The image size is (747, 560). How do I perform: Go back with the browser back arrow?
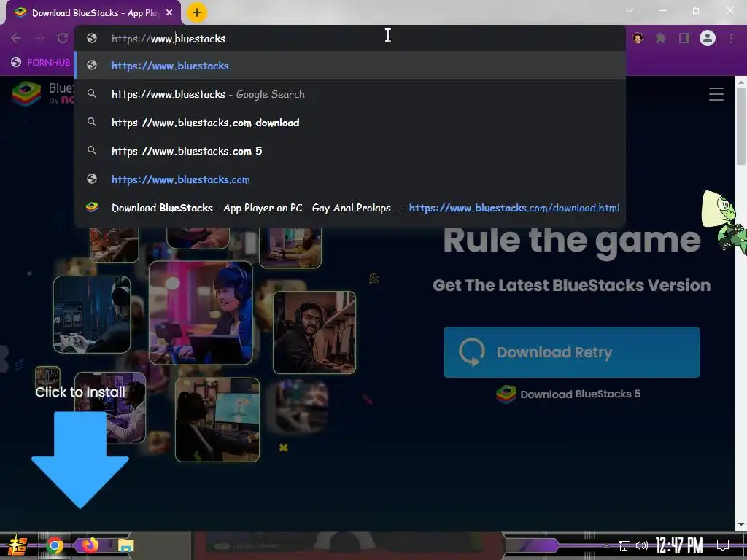pos(16,38)
